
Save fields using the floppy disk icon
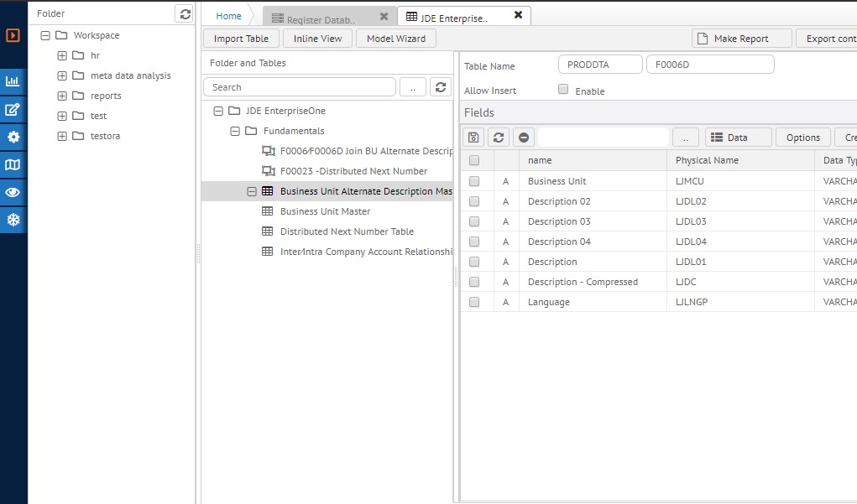pos(474,138)
